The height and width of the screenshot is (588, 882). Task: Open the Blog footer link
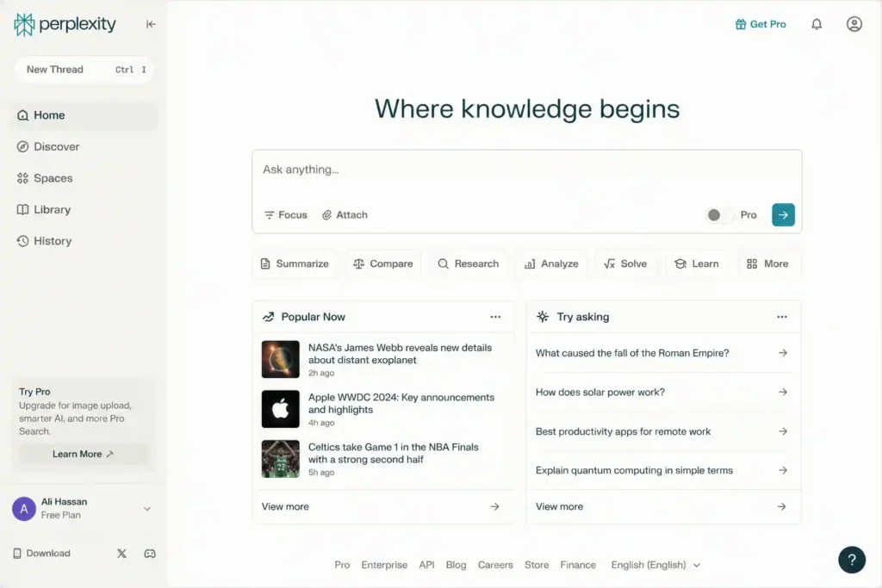(x=457, y=565)
